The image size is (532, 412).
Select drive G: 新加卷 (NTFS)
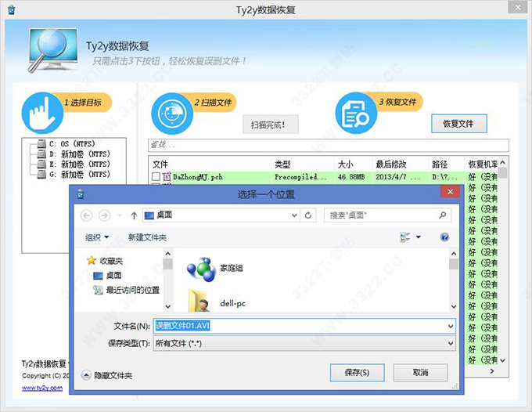coord(74,174)
